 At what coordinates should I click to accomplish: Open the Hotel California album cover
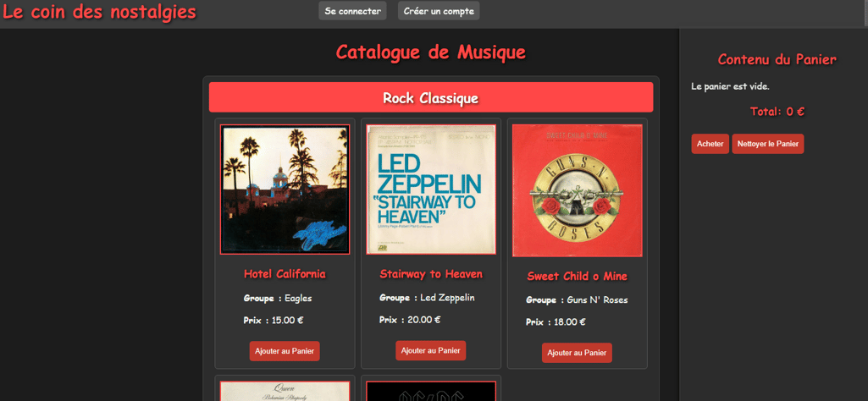coord(285,190)
